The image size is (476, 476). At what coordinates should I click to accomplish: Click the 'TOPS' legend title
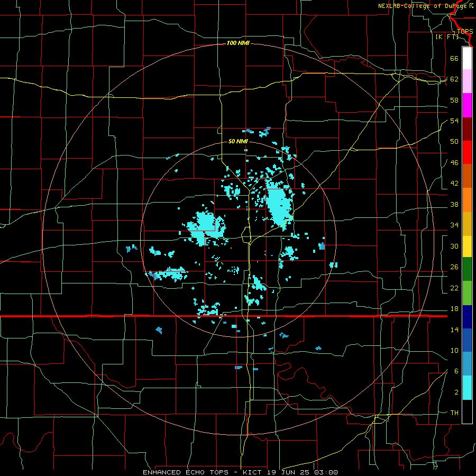(x=465, y=31)
